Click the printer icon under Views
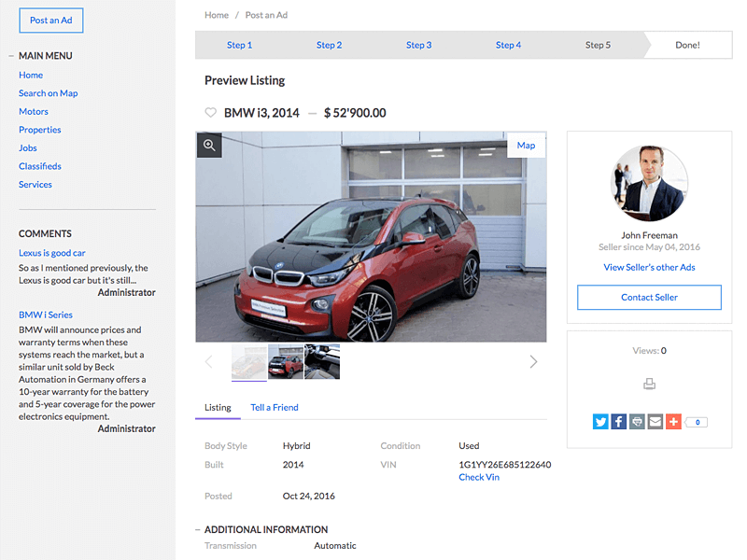The image size is (747, 560). (x=649, y=384)
